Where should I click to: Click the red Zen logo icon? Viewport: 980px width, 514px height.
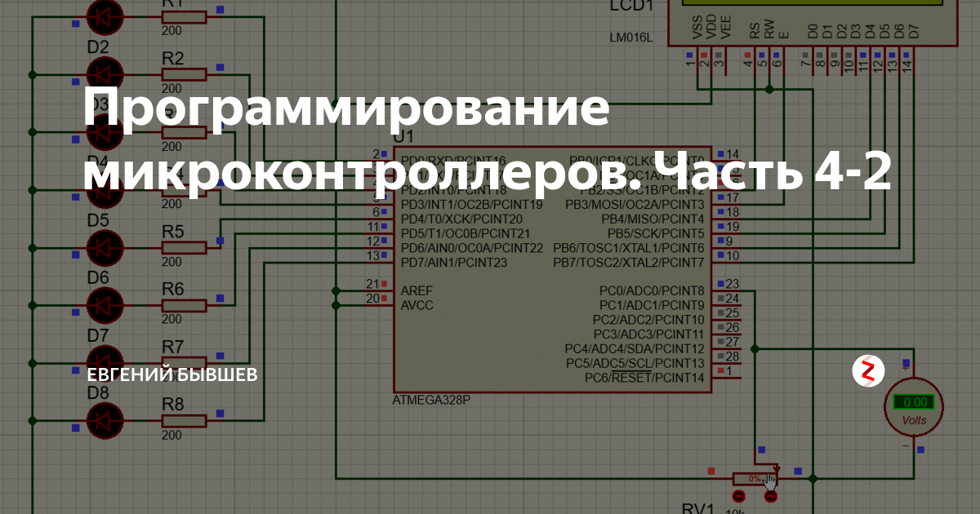coord(868,371)
